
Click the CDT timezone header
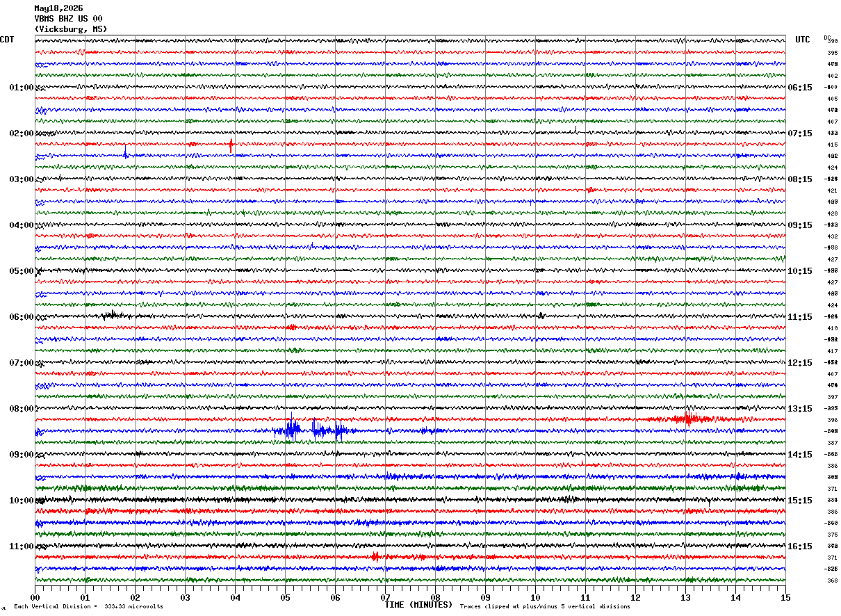[x=7, y=40]
